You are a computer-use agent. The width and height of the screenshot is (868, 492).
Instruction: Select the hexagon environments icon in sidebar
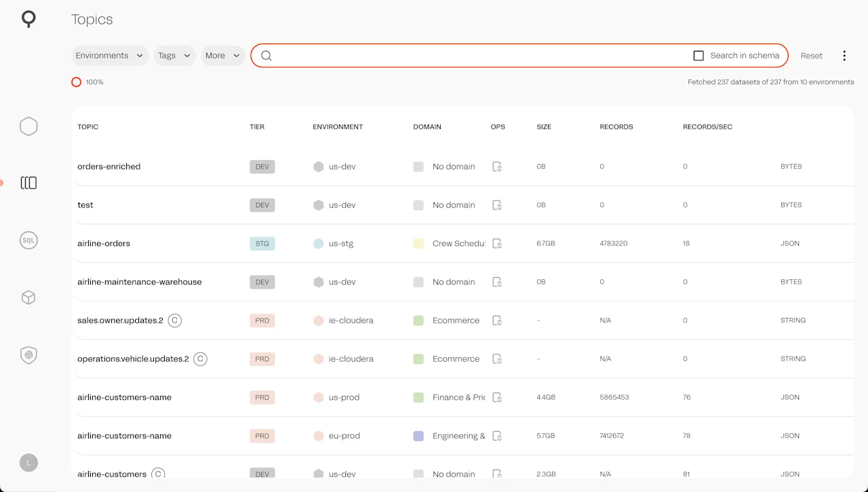click(x=28, y=126)
